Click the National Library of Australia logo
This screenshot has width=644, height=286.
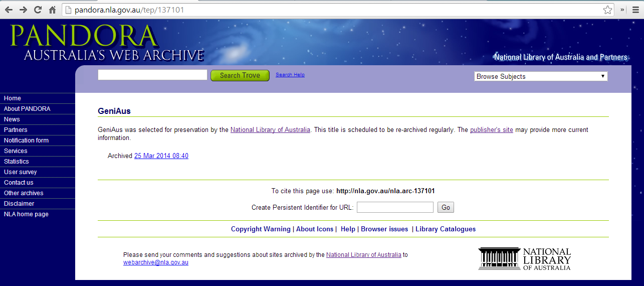click(x=524, y=258)
